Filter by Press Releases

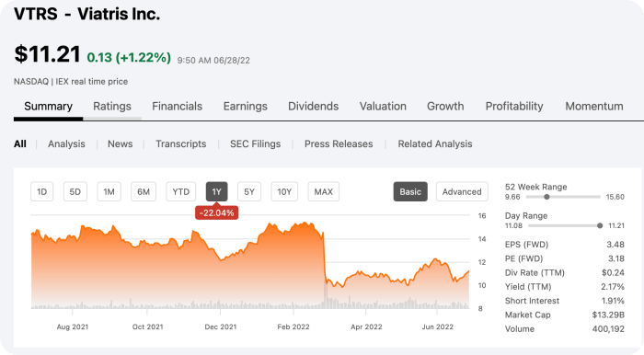pyautogui.click(x=339, y=144)
